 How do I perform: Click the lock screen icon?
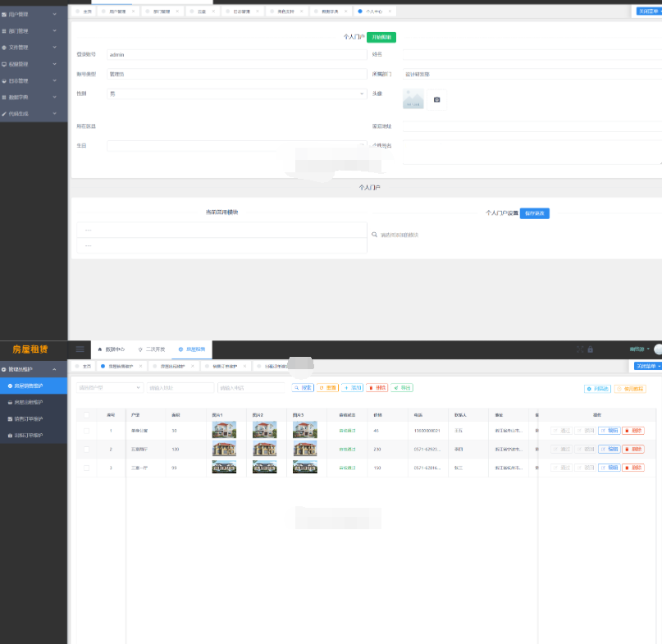(x=591, y=349)
